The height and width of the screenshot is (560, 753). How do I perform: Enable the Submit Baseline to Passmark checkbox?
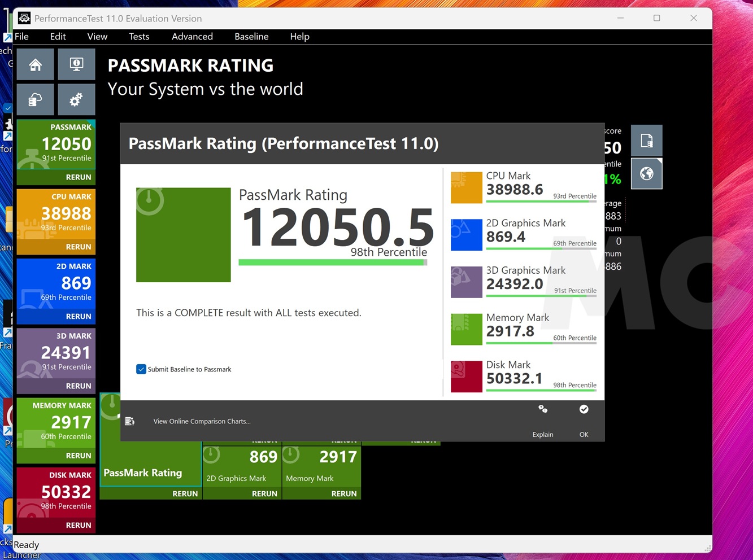point(141,369)
